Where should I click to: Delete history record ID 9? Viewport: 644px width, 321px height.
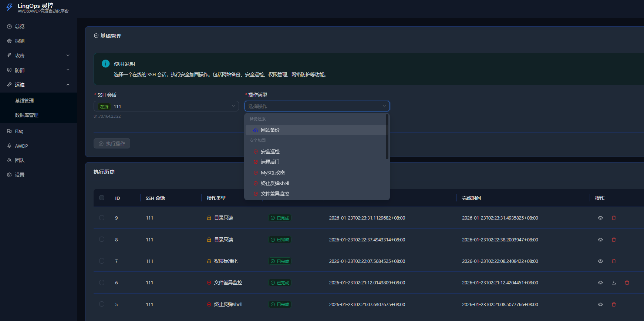click(614, 218)
